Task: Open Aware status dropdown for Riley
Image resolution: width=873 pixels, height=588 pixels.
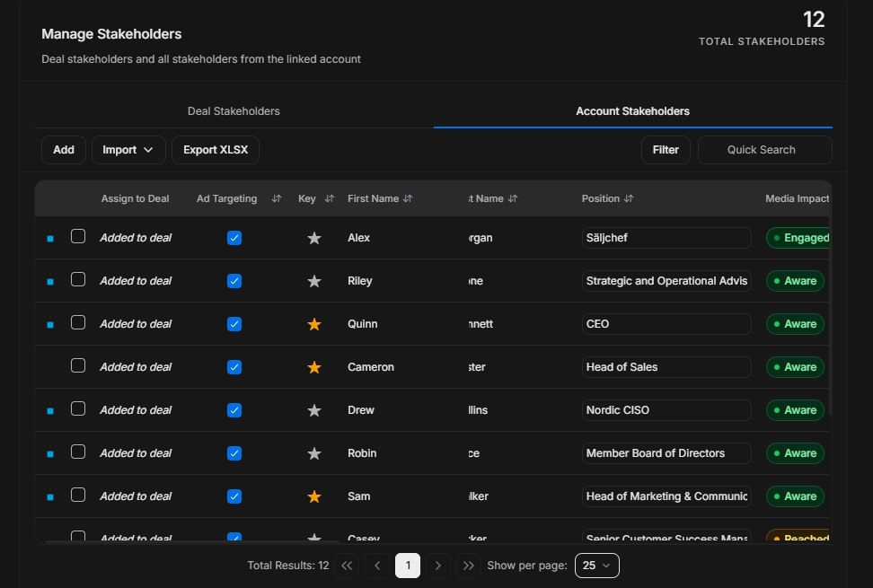Action: [795, 281]
